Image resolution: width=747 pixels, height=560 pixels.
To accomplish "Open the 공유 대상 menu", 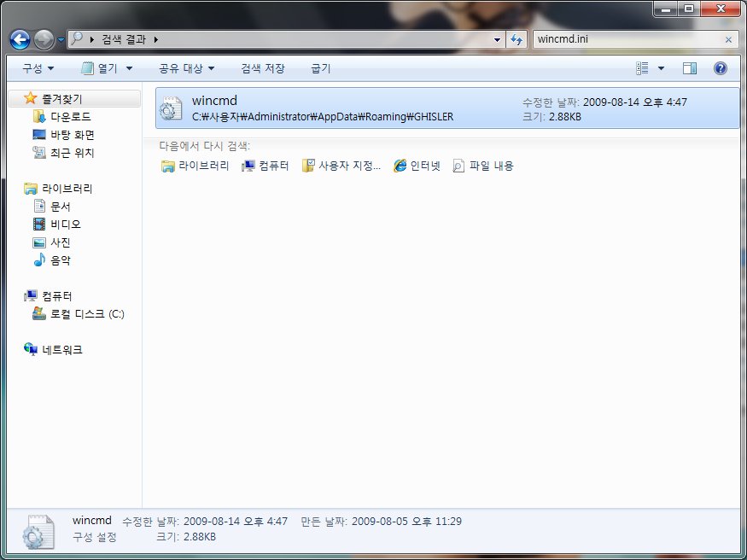I will 186,68.
